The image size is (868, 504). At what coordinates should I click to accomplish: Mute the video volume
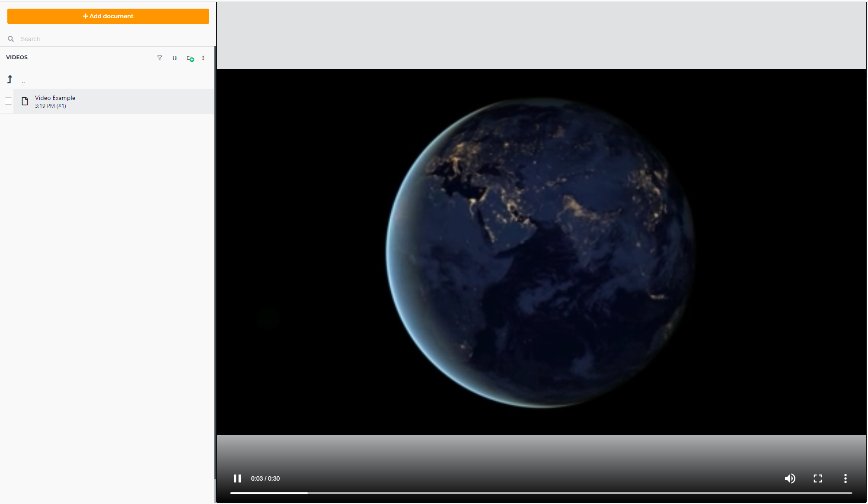click(x=790, y=478)
